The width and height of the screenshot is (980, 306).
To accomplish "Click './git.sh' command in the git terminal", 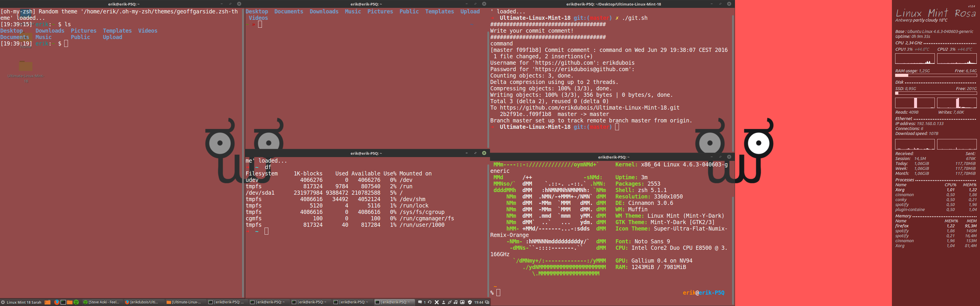I will (x=635, y=18).
